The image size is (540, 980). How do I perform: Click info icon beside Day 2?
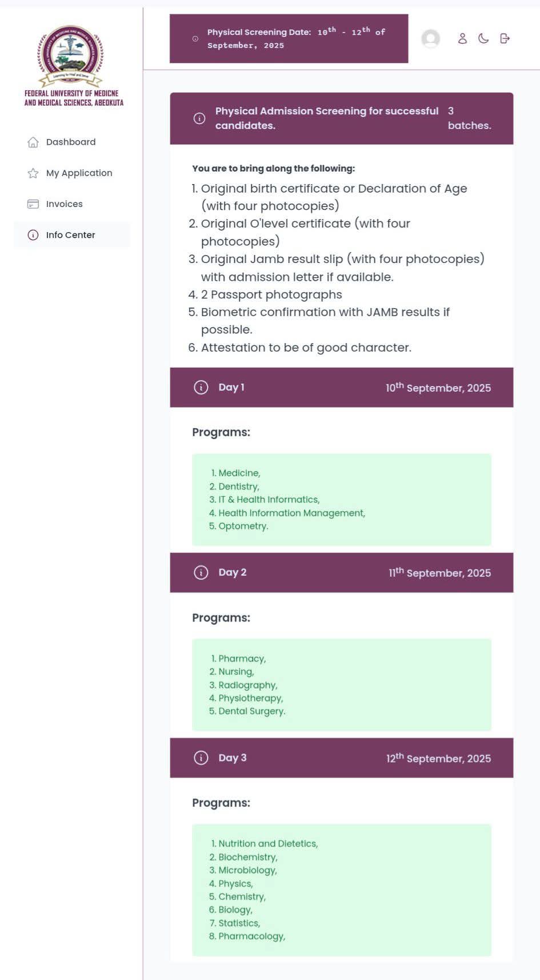[x=201, y=572]
